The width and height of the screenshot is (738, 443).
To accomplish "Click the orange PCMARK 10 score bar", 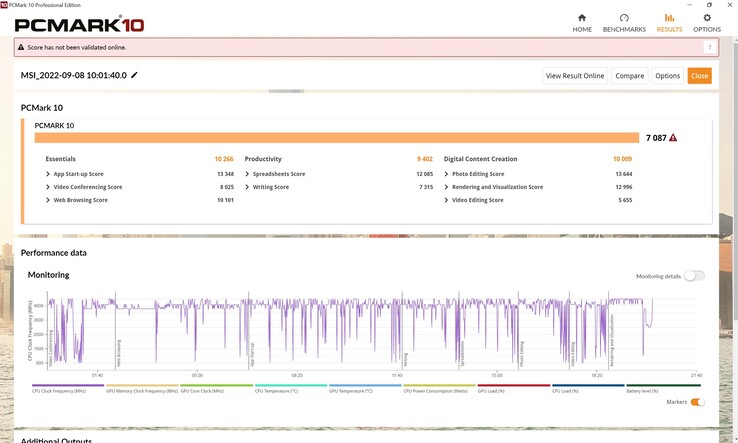I will pyautogui.click(x=337, y=137).
